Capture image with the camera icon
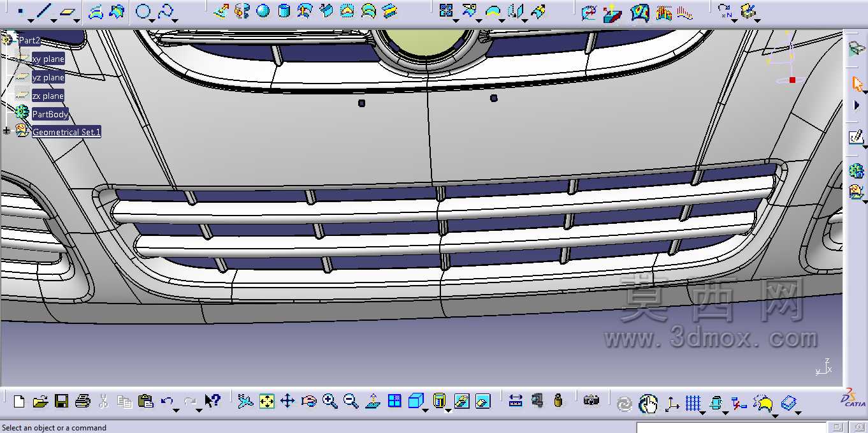This screenshot has height=433, width=868. point(591,400)
